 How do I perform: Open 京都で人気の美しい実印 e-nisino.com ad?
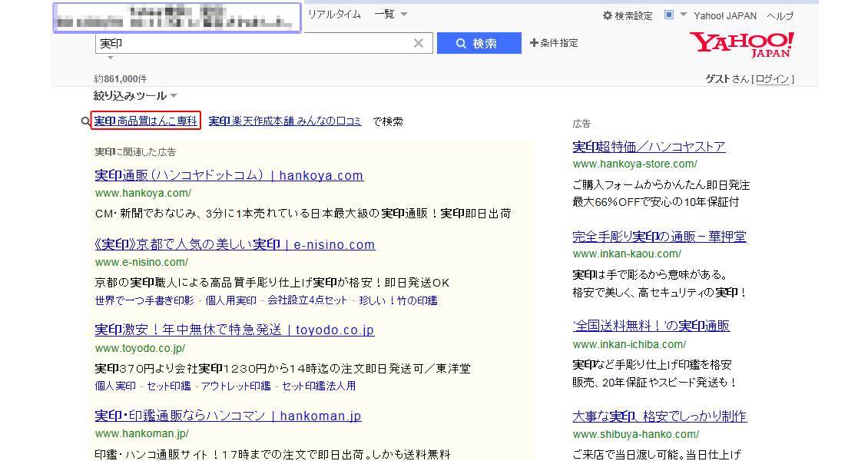pos(235,244)
